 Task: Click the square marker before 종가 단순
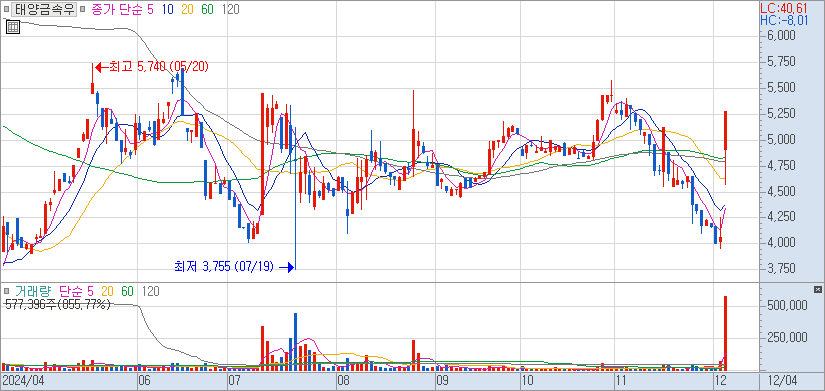point(82,9)
